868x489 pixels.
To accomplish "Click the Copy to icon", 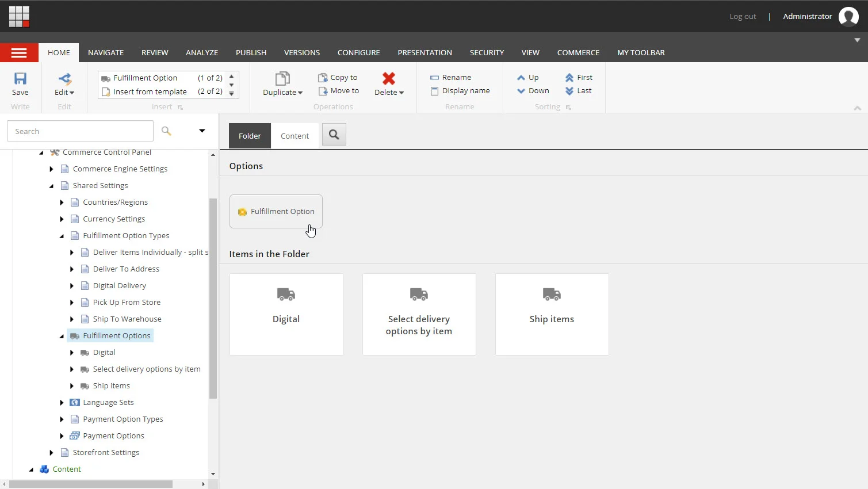I will coord(323,77).
